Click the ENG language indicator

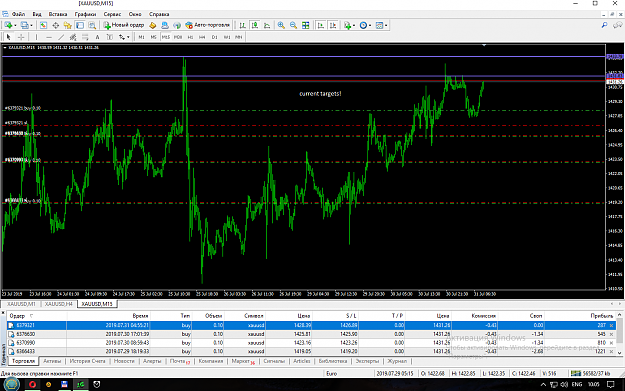[577, 385]
